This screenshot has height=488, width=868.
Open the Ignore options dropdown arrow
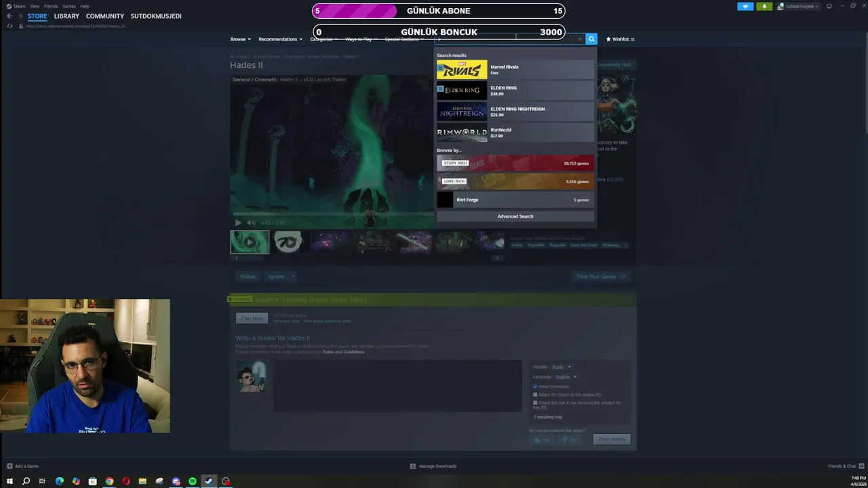click(x=292, y=277)
